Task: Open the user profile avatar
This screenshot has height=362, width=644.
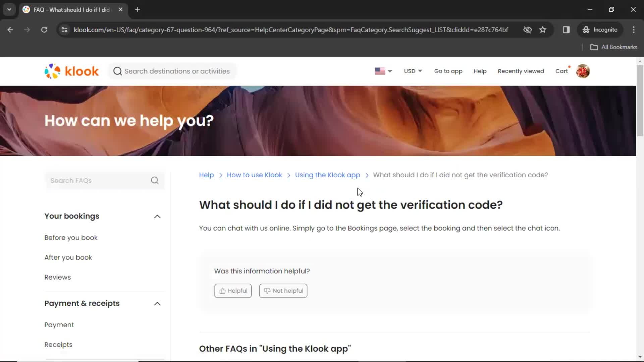Action: click(583, 71)
